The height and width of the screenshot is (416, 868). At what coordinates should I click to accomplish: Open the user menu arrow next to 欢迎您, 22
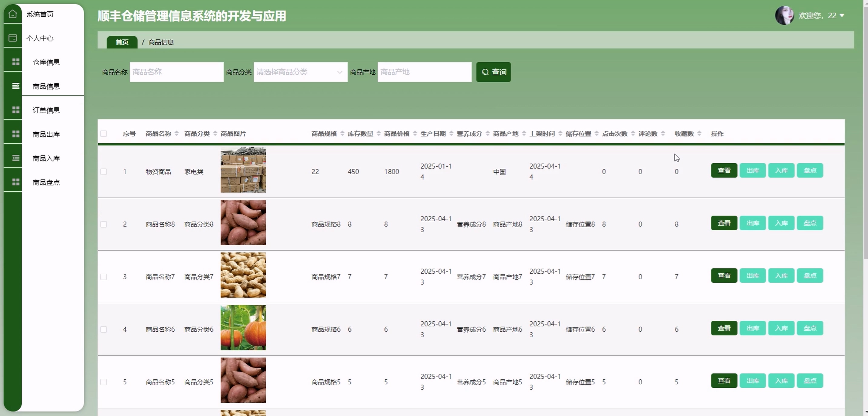[x=842, y=15]
